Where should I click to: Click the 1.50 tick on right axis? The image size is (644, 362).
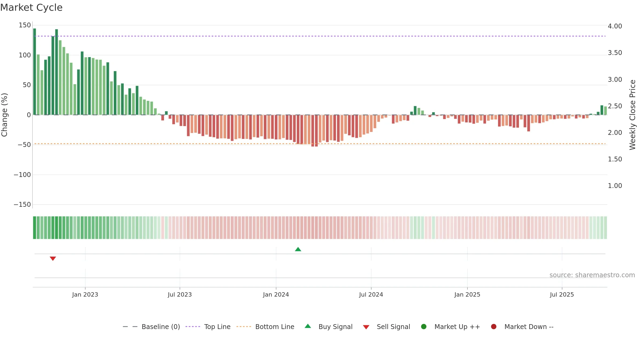click(615, 159)
